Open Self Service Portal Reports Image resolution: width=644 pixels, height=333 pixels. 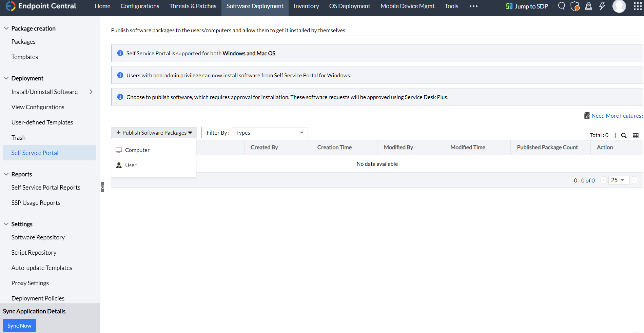46,188
